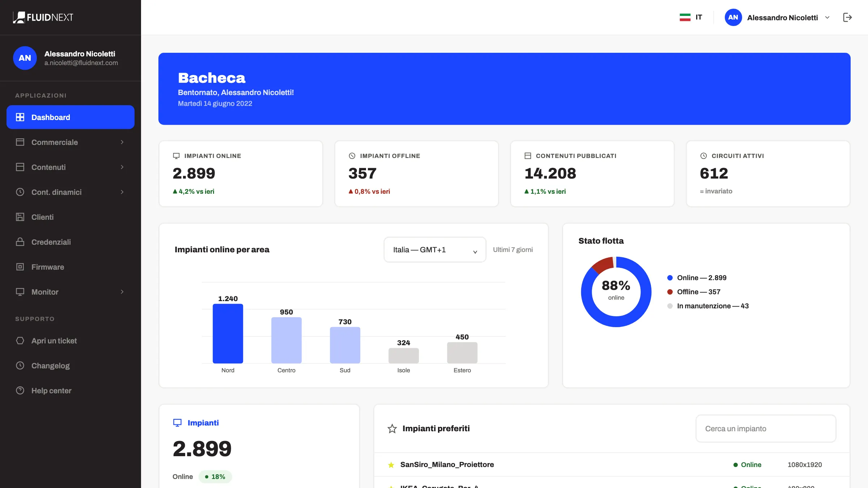Click the SanSiro_Milano_Proiettore row name
The width and height of the screenshot is (868, 488).
tap(447, 465)
